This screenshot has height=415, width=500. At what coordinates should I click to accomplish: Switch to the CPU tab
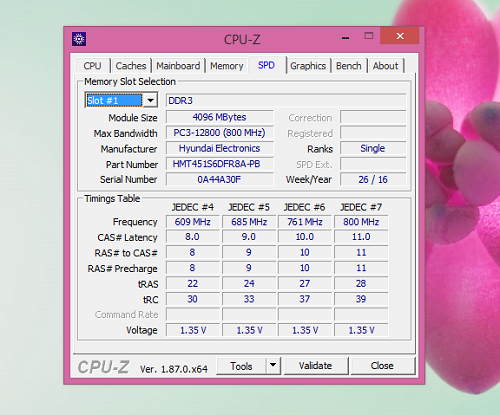[92, 66]
